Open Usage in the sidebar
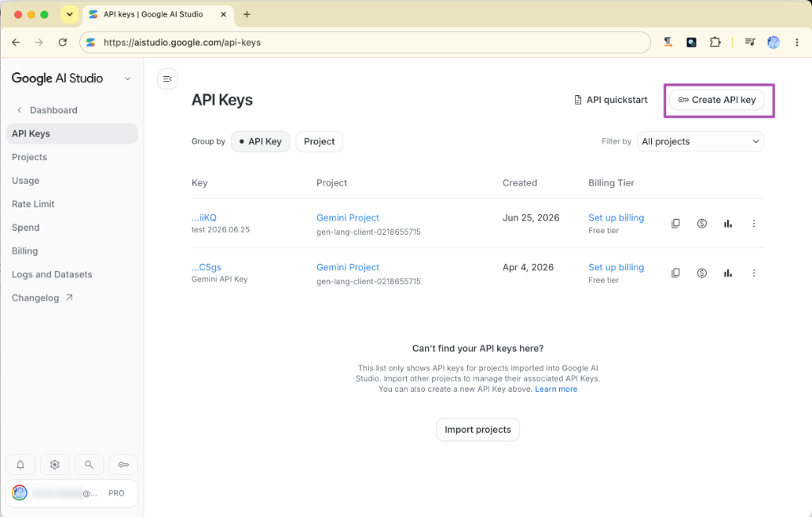Image resolution: width=812 pixels, height=517 pixels. 25,181
